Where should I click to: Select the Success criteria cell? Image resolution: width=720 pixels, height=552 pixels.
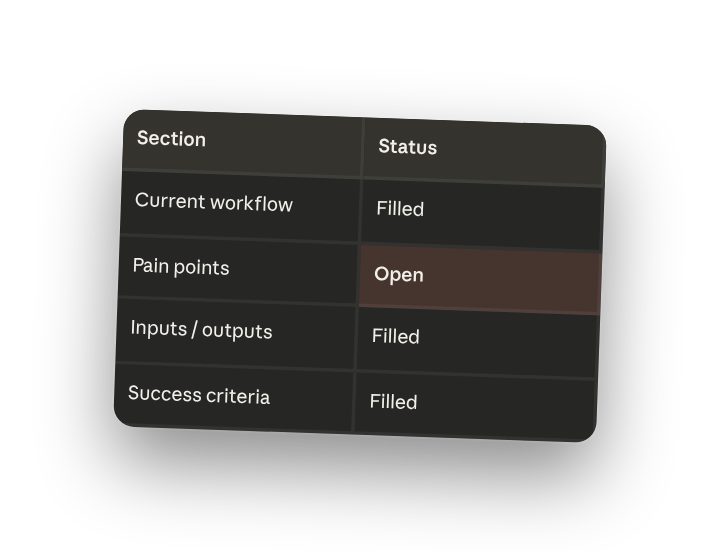click(234, 398)
